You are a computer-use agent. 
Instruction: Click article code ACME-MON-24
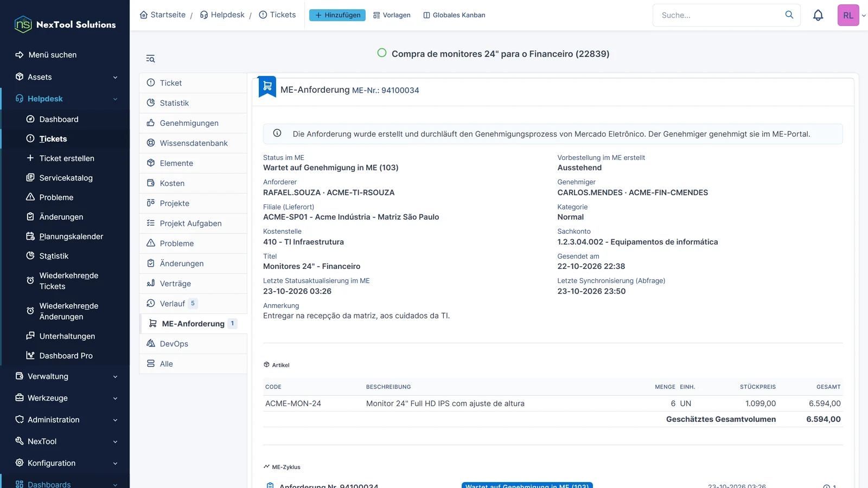tap(293, 403)
